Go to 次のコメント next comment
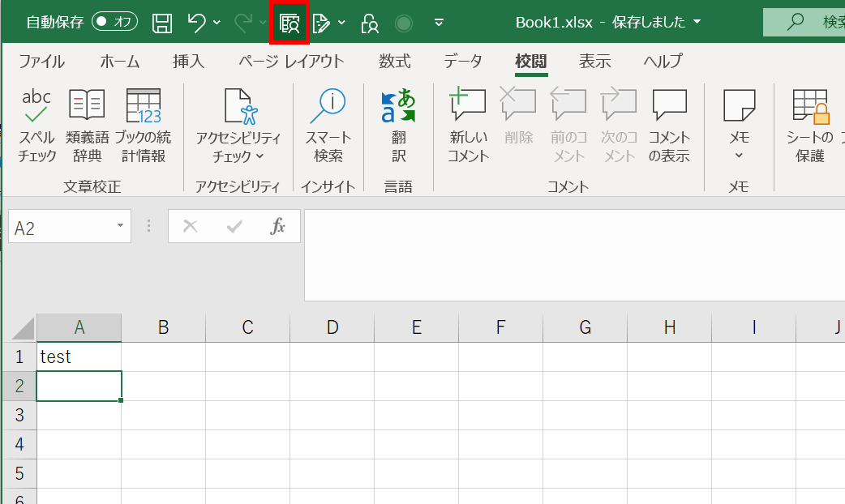The height and width of the screenshot is (504, 845). point(619,126)
